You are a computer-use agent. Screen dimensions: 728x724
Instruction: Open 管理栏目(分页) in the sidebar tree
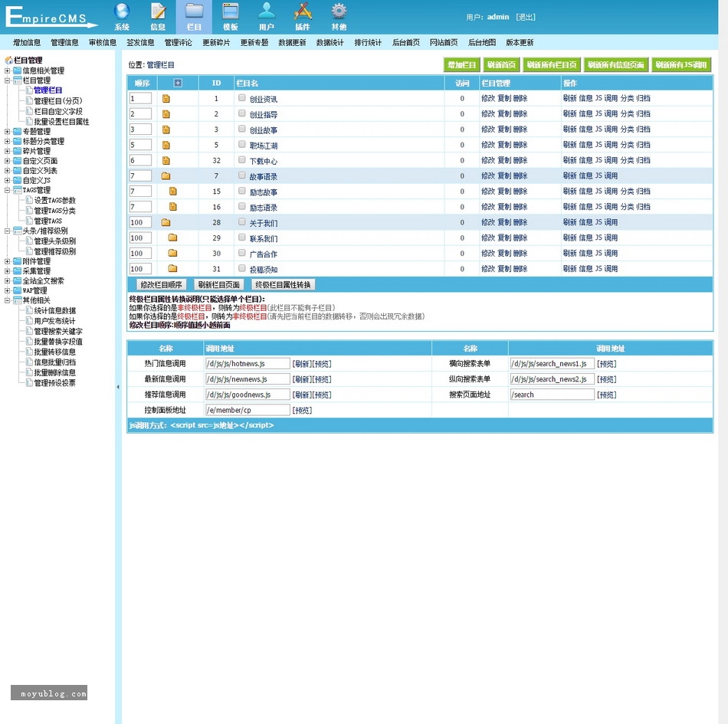tap(58, 100)
